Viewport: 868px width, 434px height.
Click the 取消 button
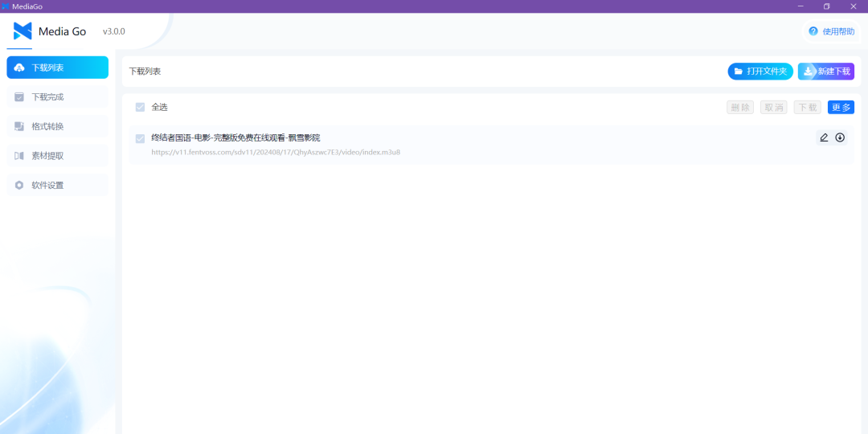[774, 108]
